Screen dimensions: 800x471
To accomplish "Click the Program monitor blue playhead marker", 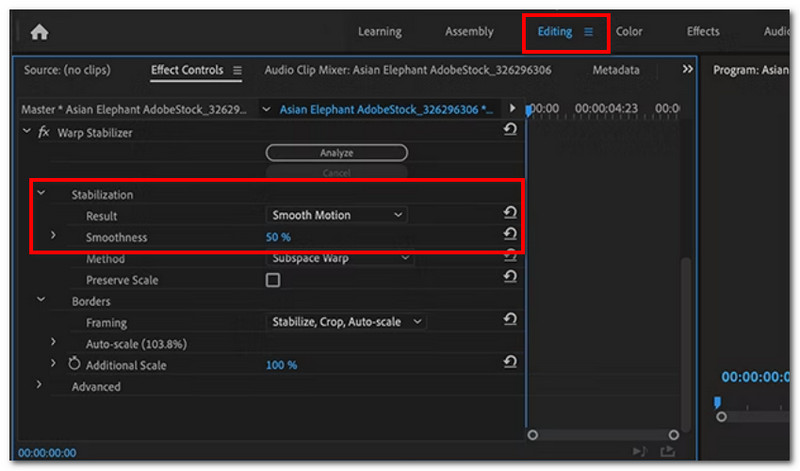I will 717,403.
